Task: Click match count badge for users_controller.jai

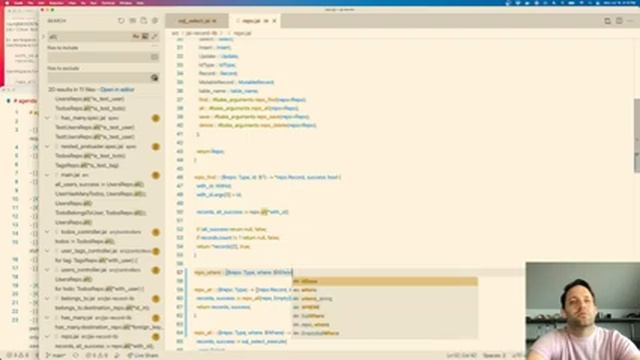Action: (x=156, y=270)
